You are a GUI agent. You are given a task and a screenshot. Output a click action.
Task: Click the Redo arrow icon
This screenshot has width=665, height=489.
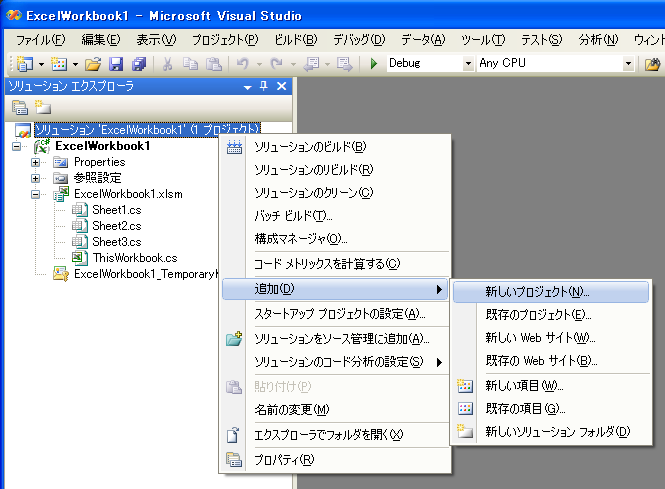pyautogui.click(x=277, y=64)
